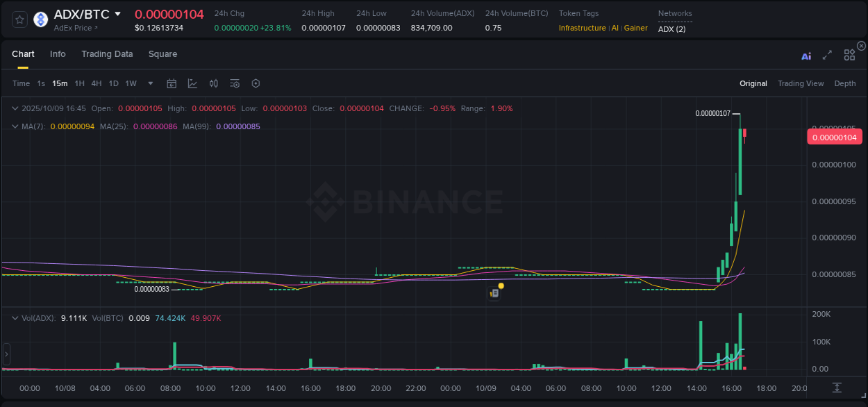Switch to the Square tab

click(x=162, y=53)
